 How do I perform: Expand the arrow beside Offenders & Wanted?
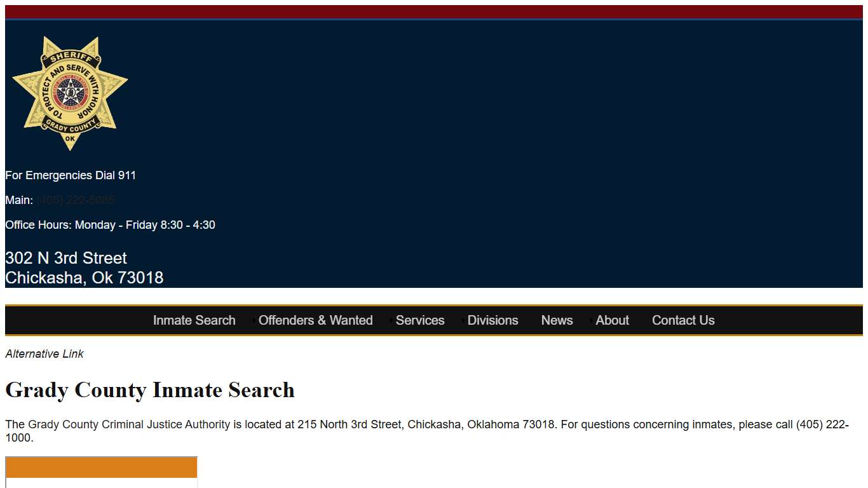coord(254,320)
